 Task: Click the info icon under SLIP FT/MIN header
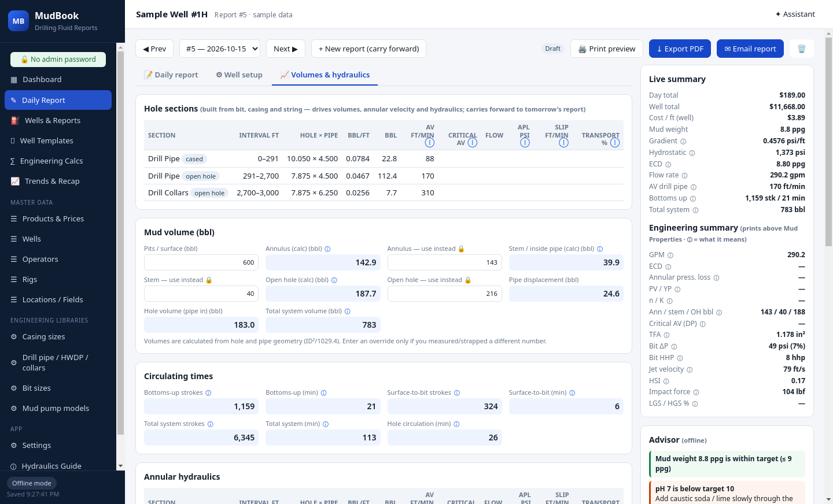(563, 142)
